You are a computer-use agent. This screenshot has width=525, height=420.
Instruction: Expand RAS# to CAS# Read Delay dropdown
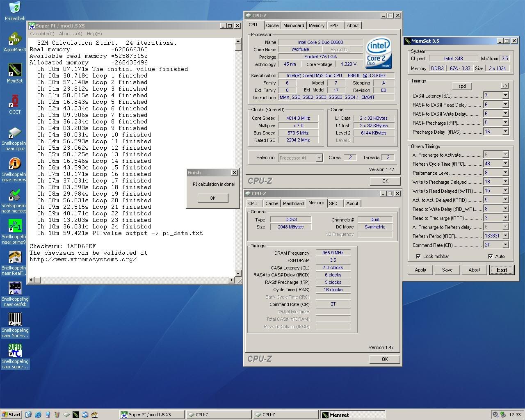click(x=505, y=105)
